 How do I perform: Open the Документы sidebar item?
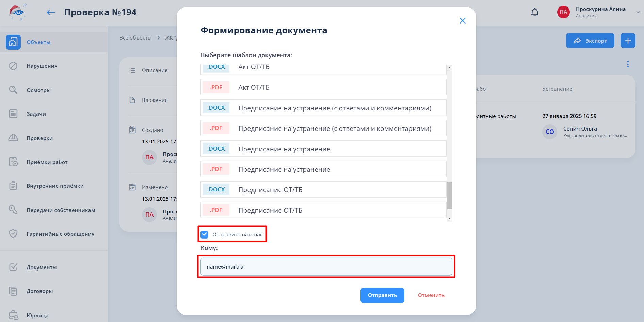tap(42, 267)
